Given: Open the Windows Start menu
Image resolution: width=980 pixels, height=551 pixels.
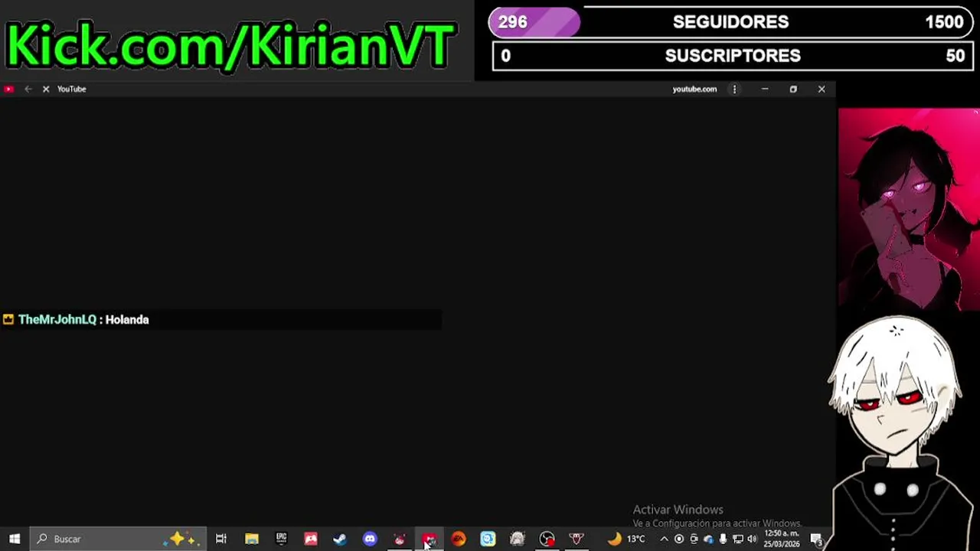Looking at the screenshot, I should point(15,539).
